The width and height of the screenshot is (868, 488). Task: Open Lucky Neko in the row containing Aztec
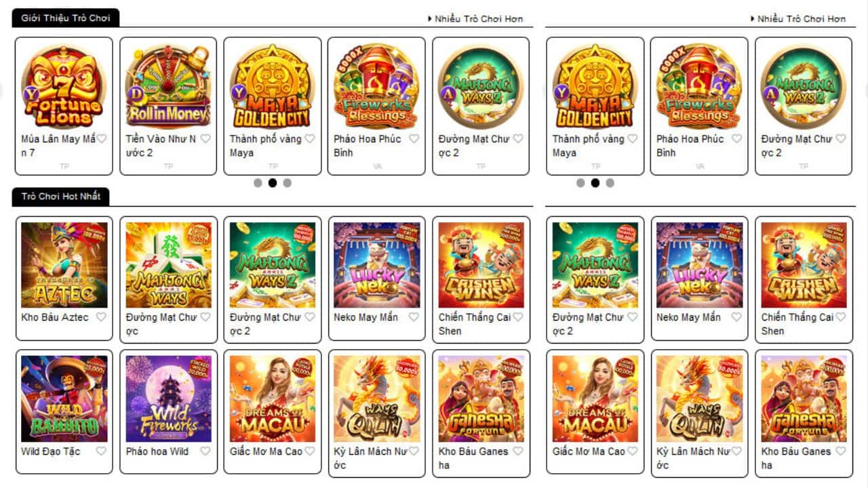point(376,265)
